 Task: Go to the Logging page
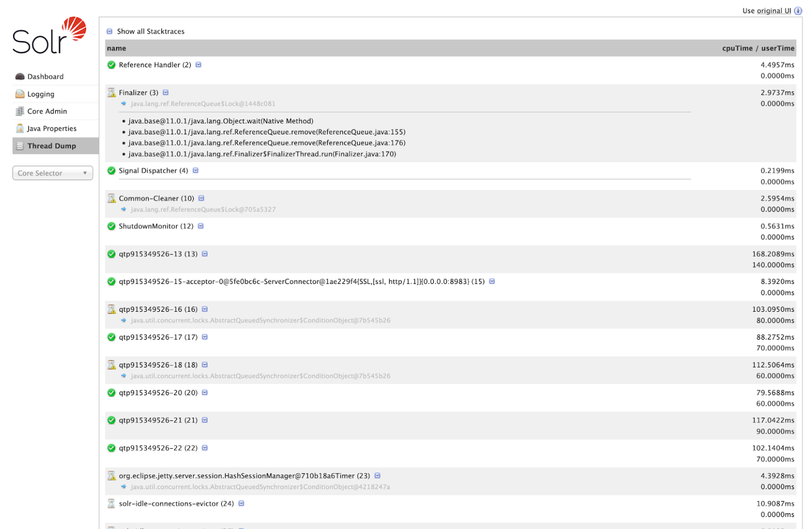[40, 94]
